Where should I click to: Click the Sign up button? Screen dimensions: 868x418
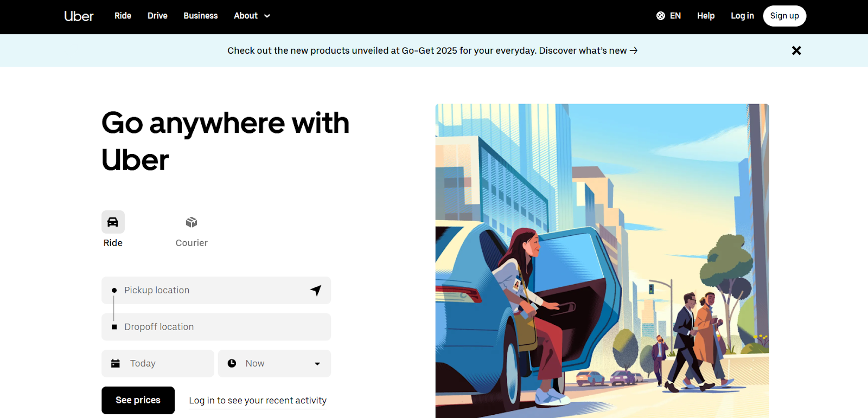point(784,16)
